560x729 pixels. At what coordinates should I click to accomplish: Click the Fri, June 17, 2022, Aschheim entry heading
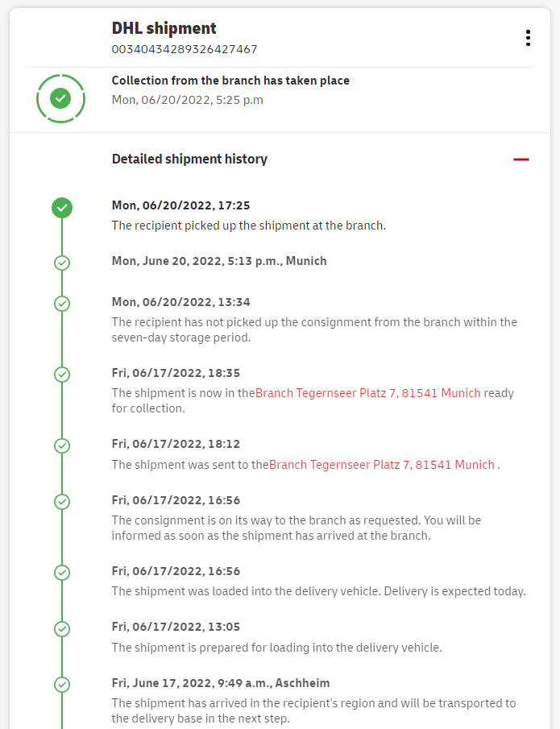(x=221, y=682)
